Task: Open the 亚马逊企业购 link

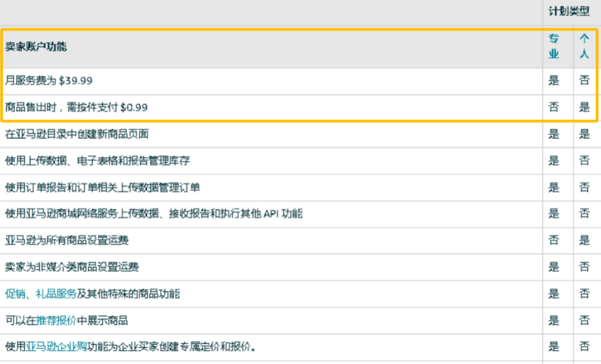Action: (x=56, y=347)
